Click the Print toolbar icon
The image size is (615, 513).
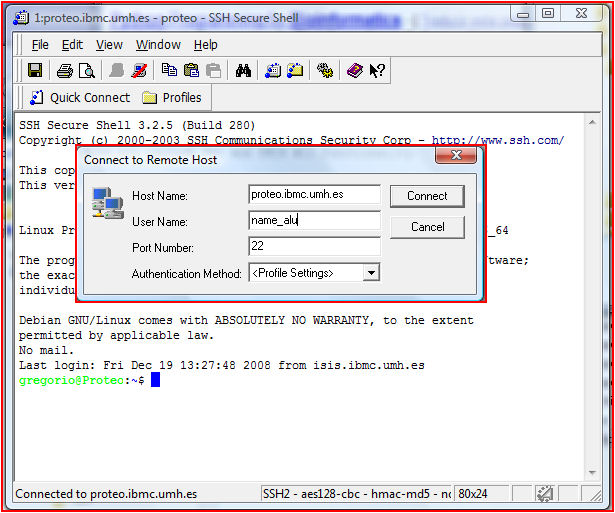pyautogui.click(x=65, y=71)
